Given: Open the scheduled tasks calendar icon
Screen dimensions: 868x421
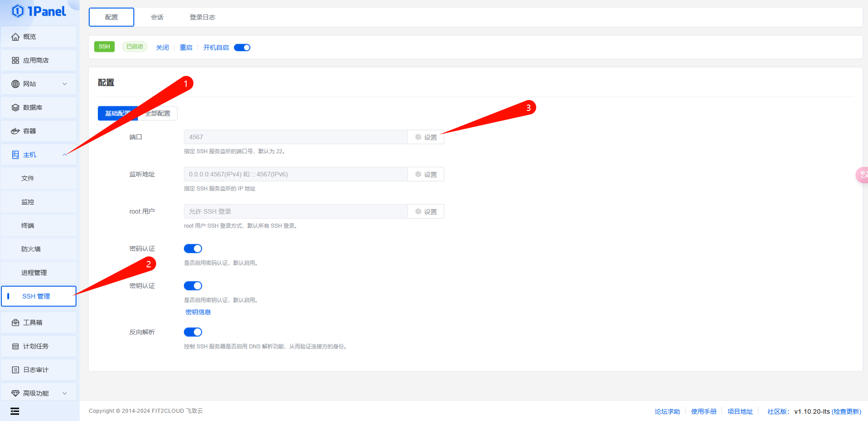Looking at the screenshot, I should (x=15, y=346).
